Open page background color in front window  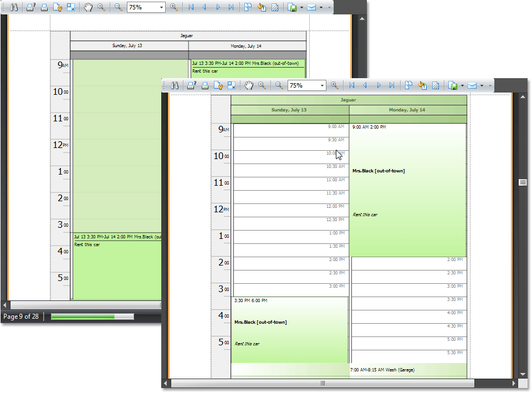coord(422,85)
